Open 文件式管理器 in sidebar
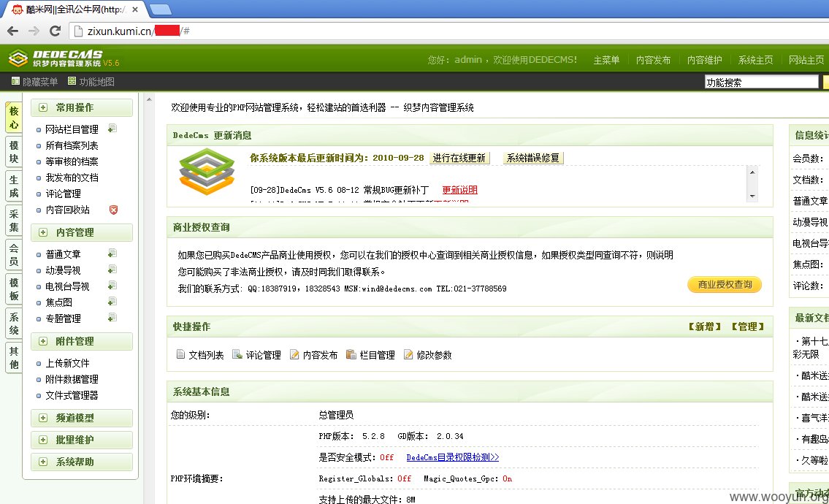 click(72, 395)
